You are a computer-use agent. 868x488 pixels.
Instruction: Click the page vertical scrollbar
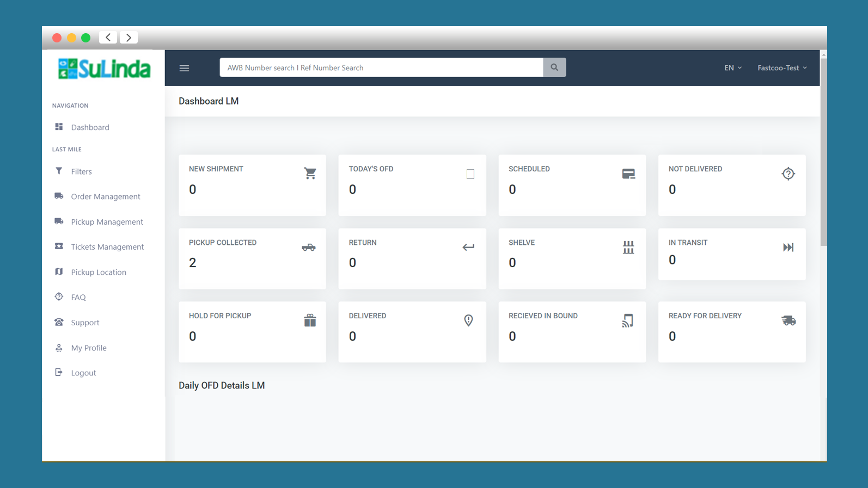(x=823, y=152)
